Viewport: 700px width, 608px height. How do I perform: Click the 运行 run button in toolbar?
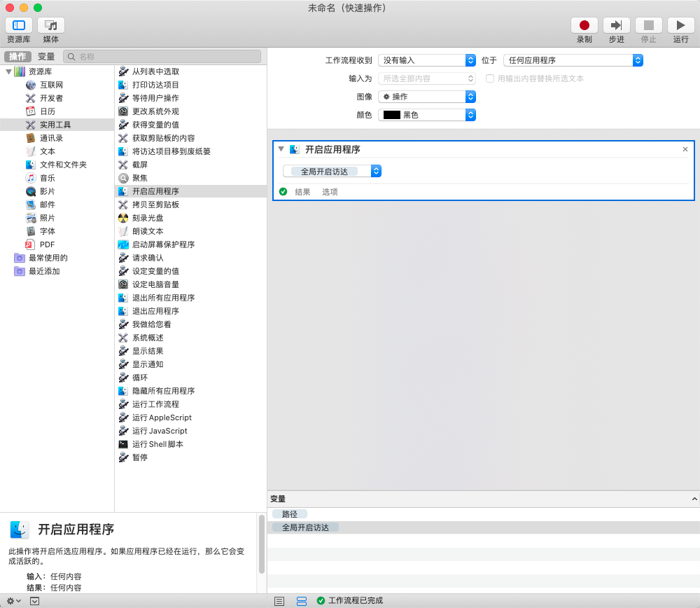click(680, 25)
